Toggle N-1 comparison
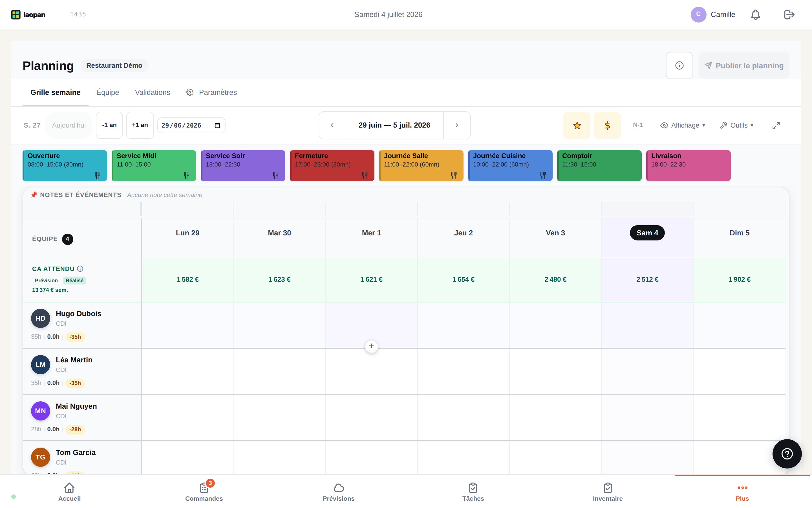This screenshot has width=812, height=508. 638,125
